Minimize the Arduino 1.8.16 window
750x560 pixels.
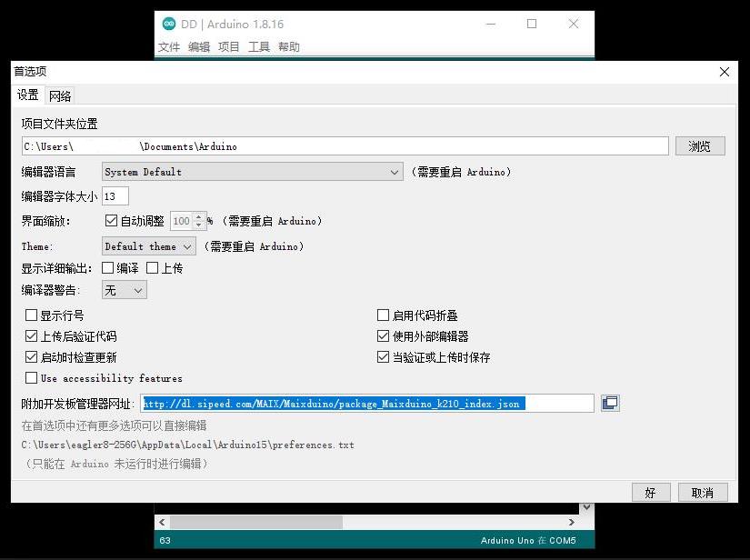(x=491, y=24)
